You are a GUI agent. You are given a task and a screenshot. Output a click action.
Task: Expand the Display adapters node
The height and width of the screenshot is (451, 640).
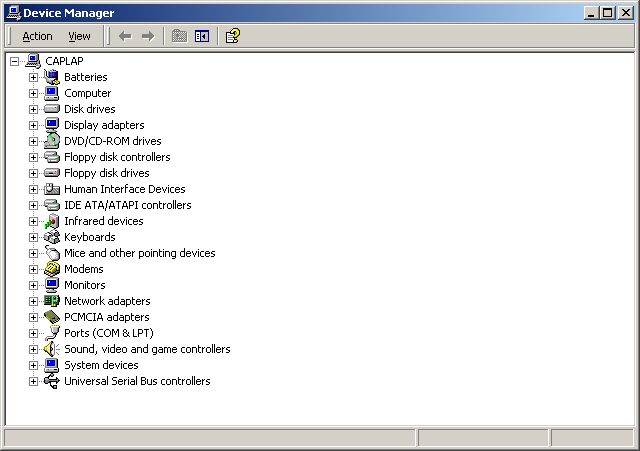click(33, 125)
